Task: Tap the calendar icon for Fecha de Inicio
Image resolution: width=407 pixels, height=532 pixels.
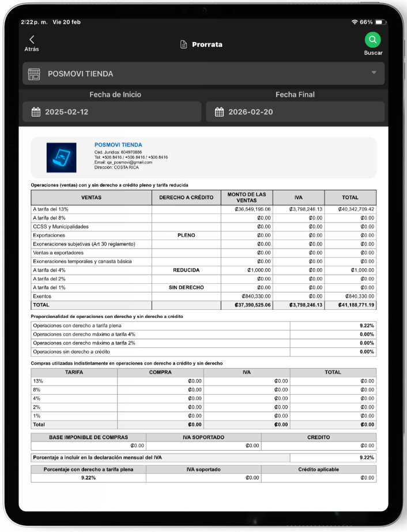Action: (x=36, y=112)
